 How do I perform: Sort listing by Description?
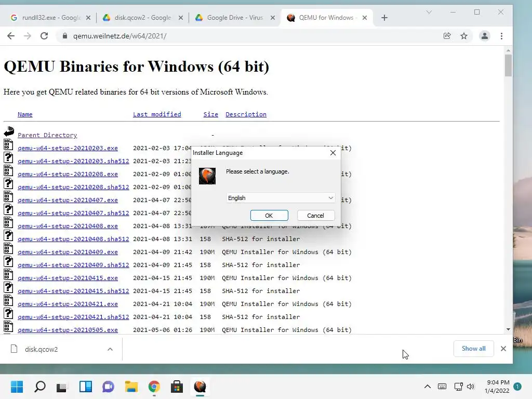[x=246, y=114]
